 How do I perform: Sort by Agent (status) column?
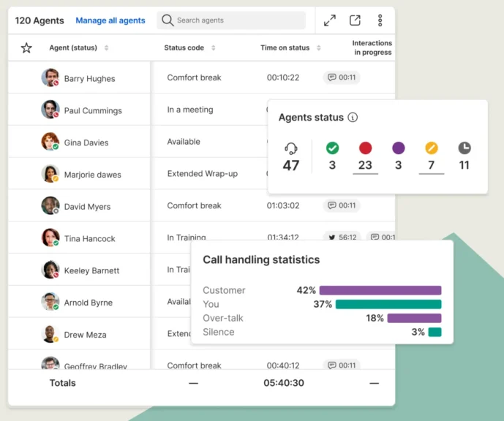106,48
